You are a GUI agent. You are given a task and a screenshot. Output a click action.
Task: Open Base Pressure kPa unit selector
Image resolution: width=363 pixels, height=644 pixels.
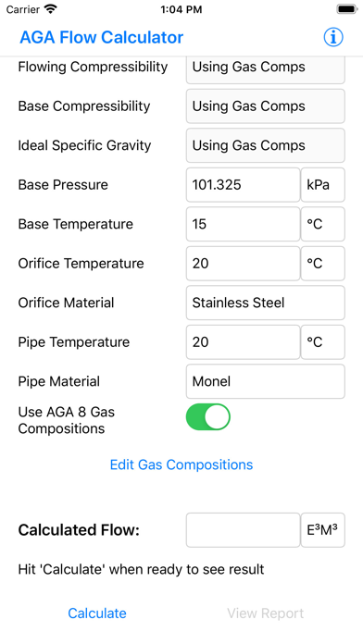(322, 185)
